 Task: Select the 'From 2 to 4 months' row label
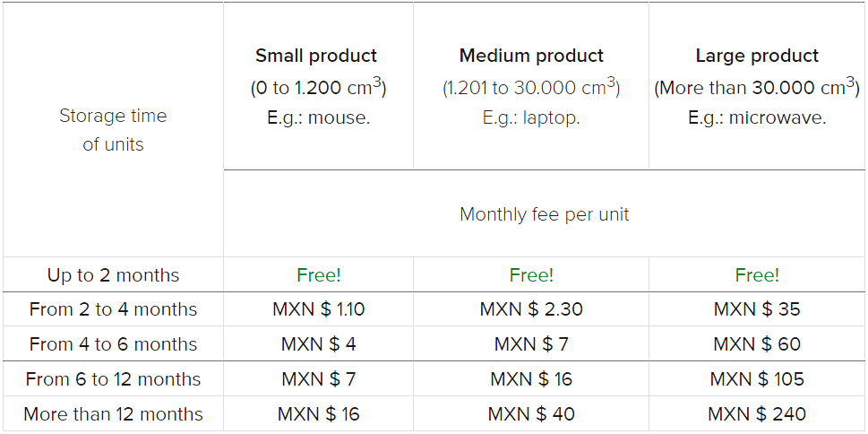113,309
